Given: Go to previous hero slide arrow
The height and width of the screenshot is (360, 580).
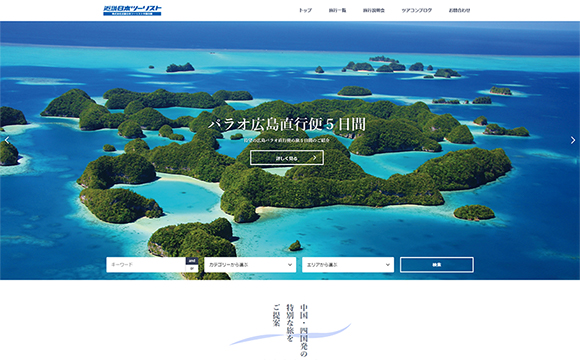Looking at the screenshot, I should (7, 140).
